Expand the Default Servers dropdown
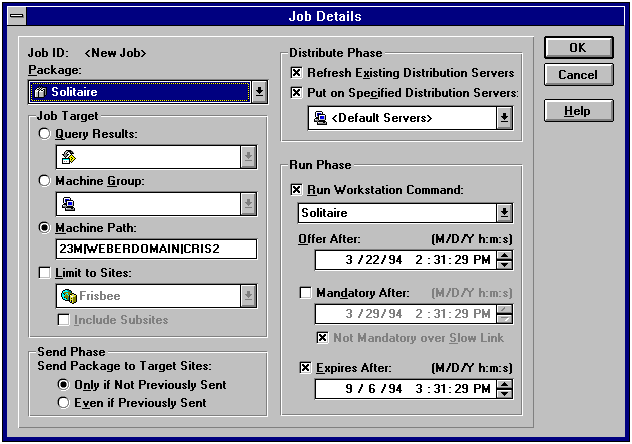Image resolution: width=632 pixels, height=444 pixels. 505,118
